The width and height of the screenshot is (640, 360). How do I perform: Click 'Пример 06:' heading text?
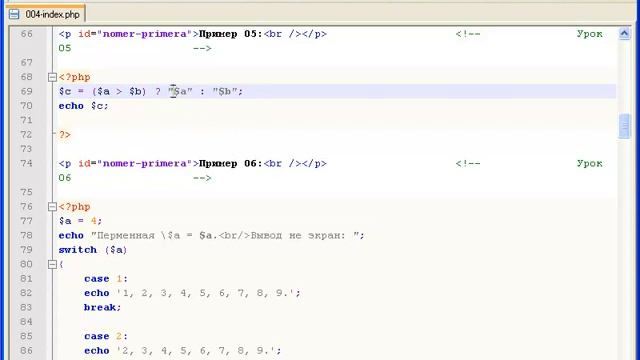tap(231, 163)
